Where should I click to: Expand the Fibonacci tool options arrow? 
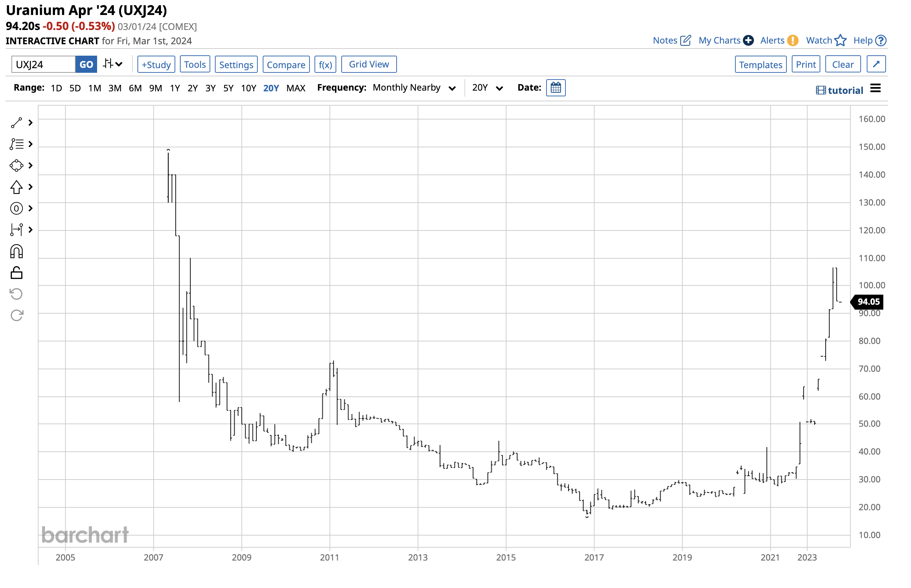click(x=31, y=144)
